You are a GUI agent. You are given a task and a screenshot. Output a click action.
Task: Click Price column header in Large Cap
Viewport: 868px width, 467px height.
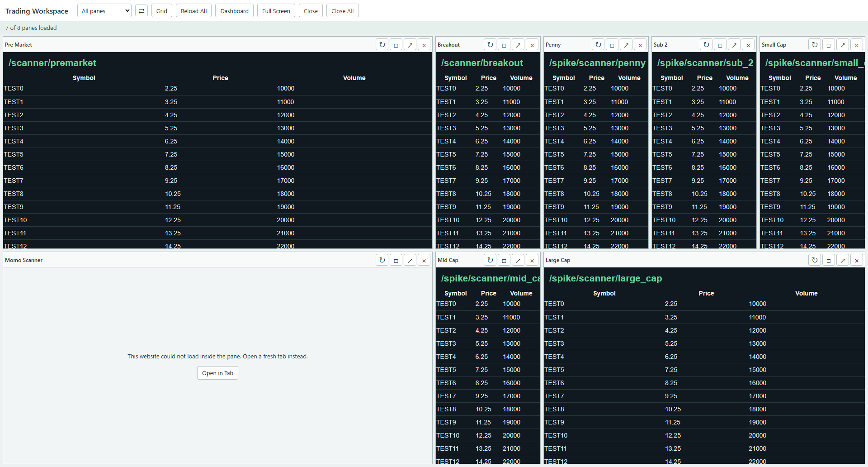tap(706, 293)
